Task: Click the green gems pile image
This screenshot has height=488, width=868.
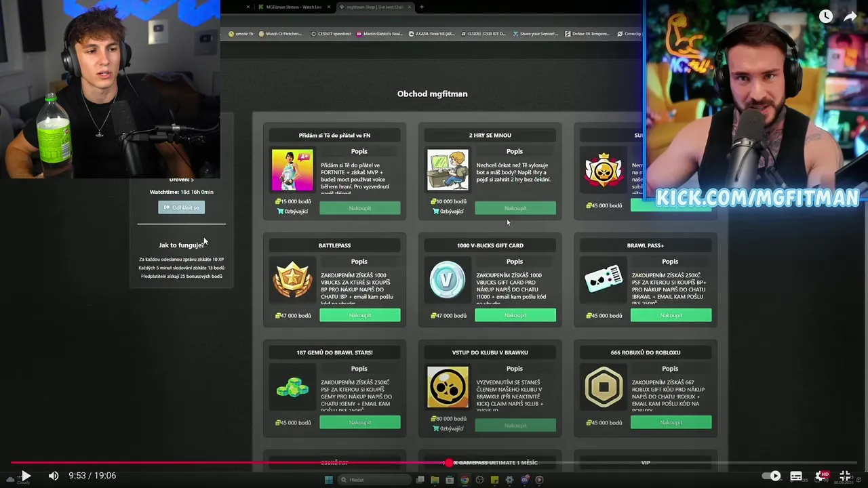Action: [292, 388]
